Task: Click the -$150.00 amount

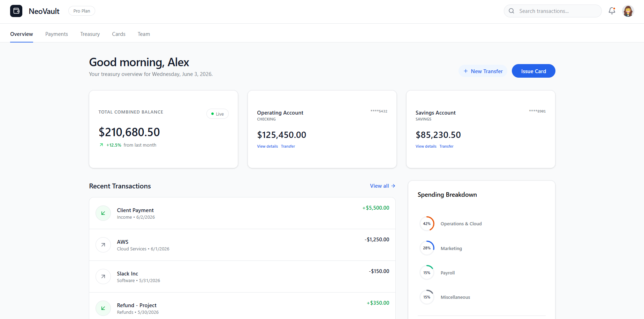Action: 379,271
